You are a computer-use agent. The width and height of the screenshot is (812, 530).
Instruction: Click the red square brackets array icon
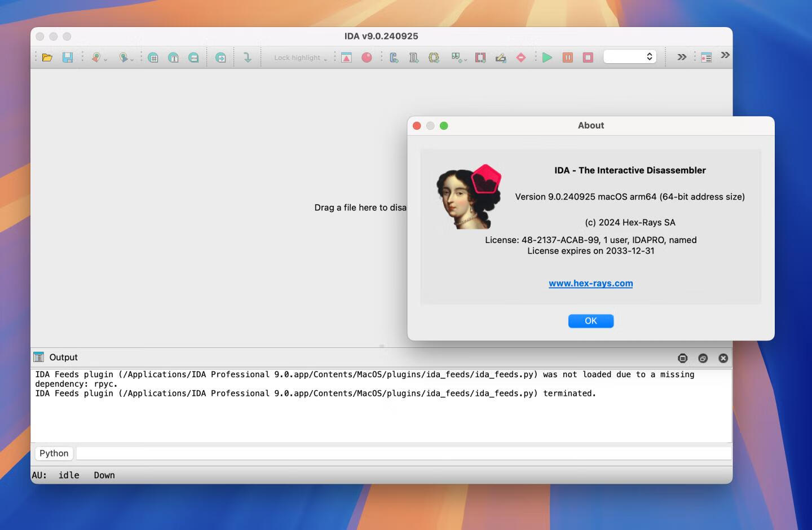click(x=480, y=58)
